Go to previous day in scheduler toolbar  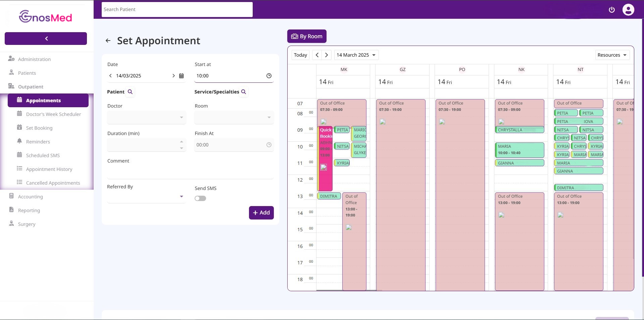[x=317, y=55]
